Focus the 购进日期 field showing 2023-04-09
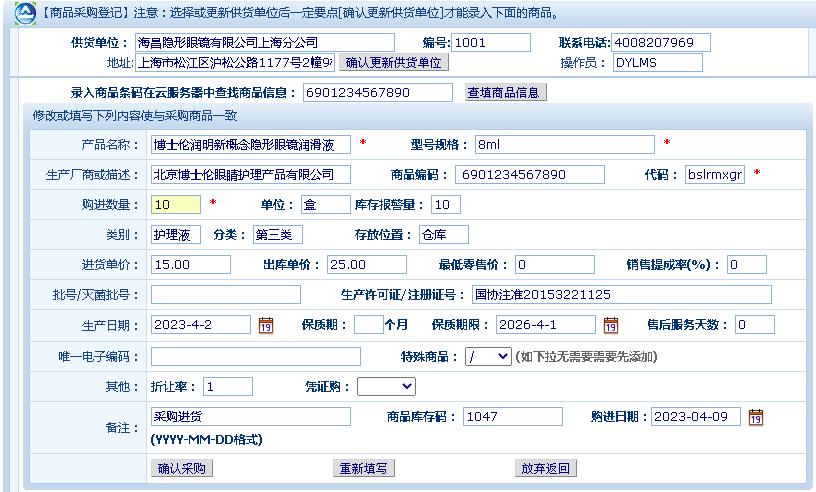The image size is (816, 492). point(696,417)
